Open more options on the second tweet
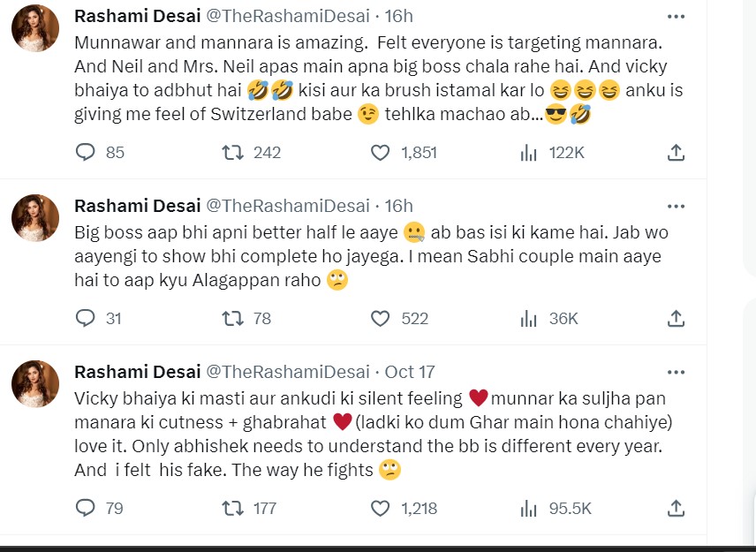This screenshot has height=552, width=756. (676, 206)
